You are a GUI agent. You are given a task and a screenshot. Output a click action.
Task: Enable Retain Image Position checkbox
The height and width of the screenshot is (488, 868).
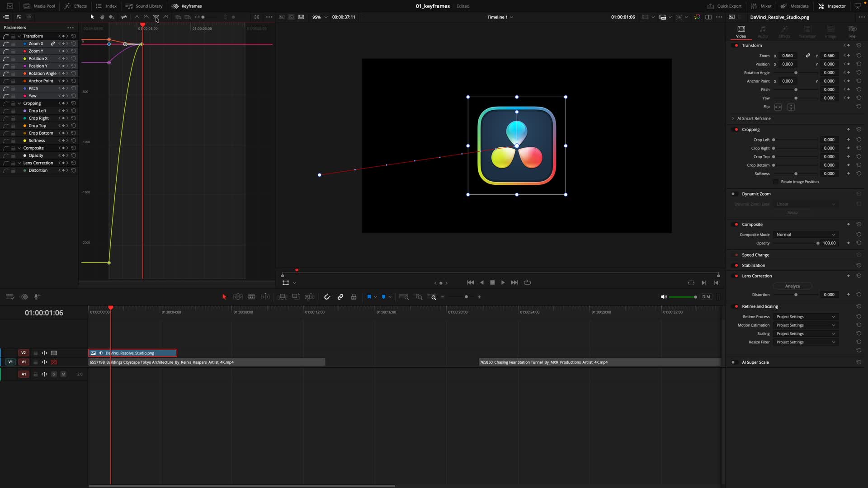click(x=775, y=182)
